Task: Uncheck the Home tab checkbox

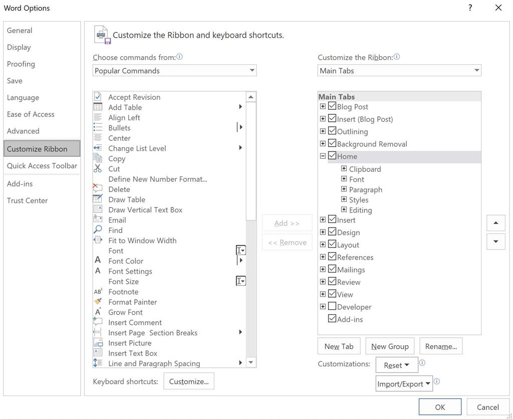Action: [x=332, y=155]
